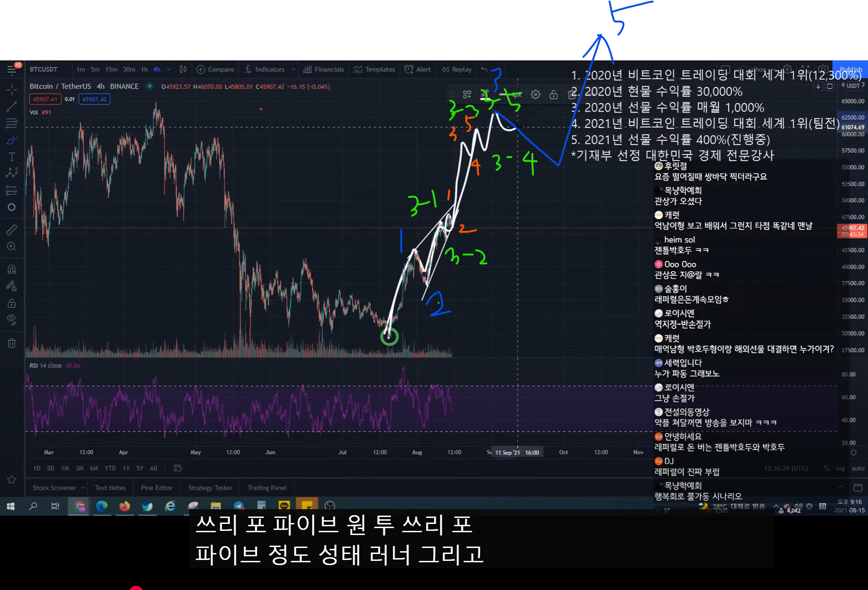
Task: Set chart range to All
Action: 154,468
